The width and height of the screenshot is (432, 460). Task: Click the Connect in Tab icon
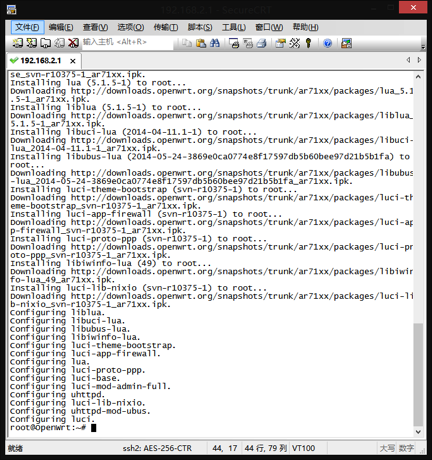coord(45,43)
